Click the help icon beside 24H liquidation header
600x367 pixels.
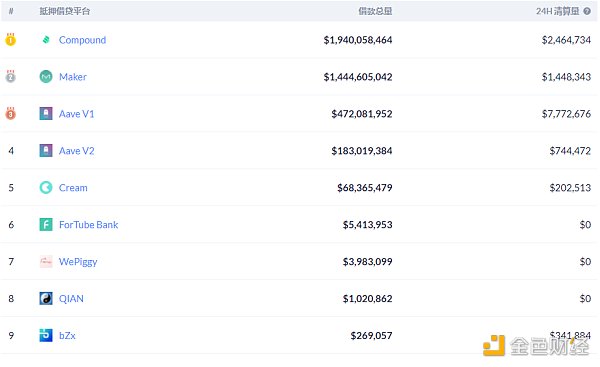tap(587, 11)
